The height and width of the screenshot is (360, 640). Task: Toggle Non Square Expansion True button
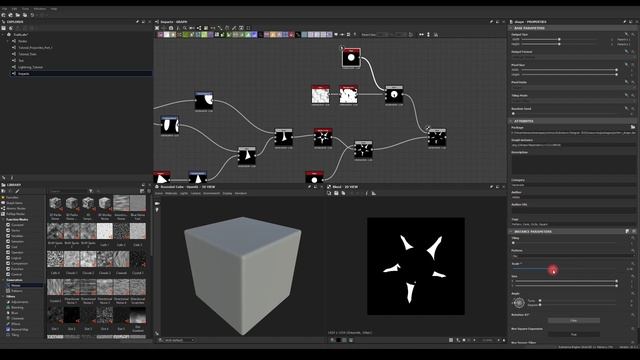pyautogui.click(x=573, y=334)
